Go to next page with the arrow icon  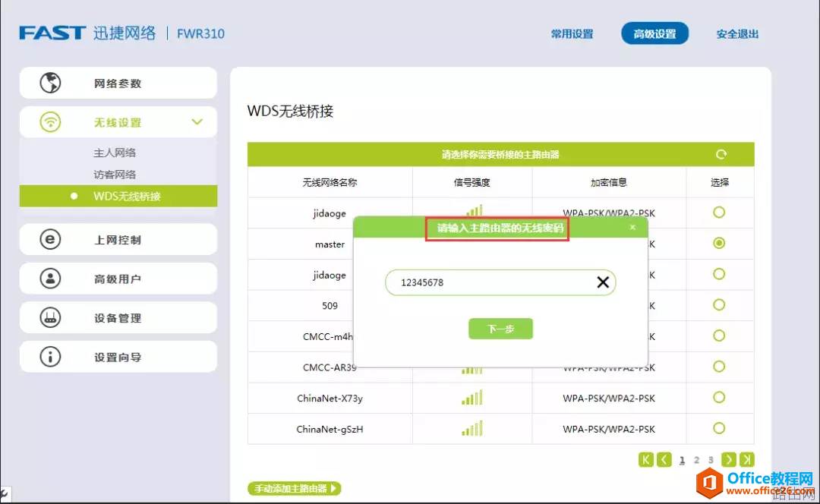coord(728,459)
